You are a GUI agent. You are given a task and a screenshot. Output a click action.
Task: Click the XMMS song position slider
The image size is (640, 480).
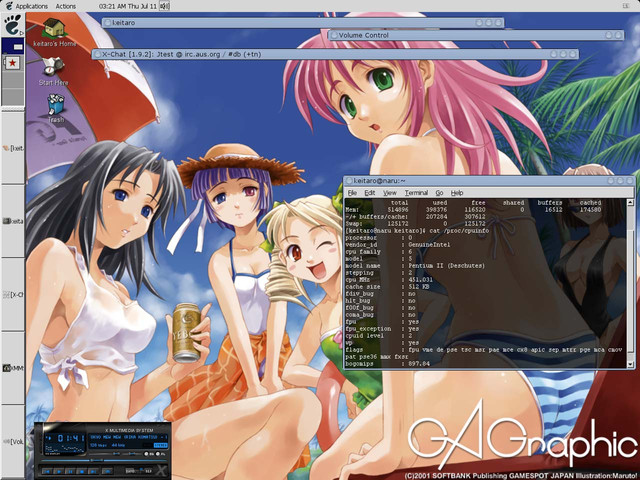[104, 460]
